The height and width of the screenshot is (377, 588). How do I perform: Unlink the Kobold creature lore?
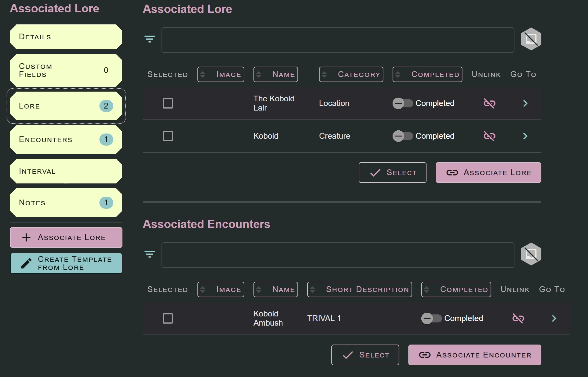coord(489,136)
